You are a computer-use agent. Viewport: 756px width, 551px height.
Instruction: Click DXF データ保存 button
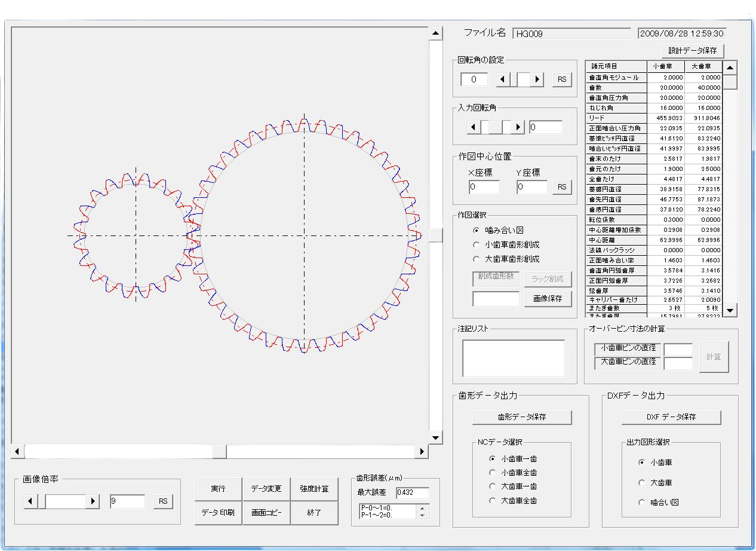point(671,417)
